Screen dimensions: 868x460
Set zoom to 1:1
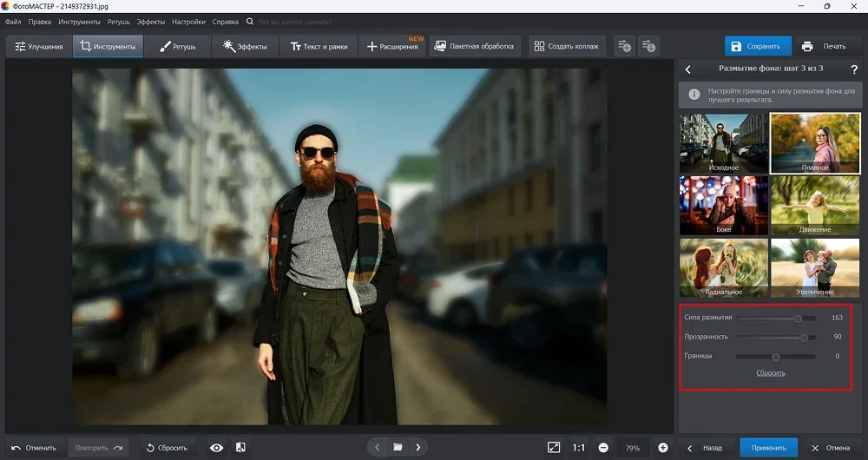tap(578, 448)
